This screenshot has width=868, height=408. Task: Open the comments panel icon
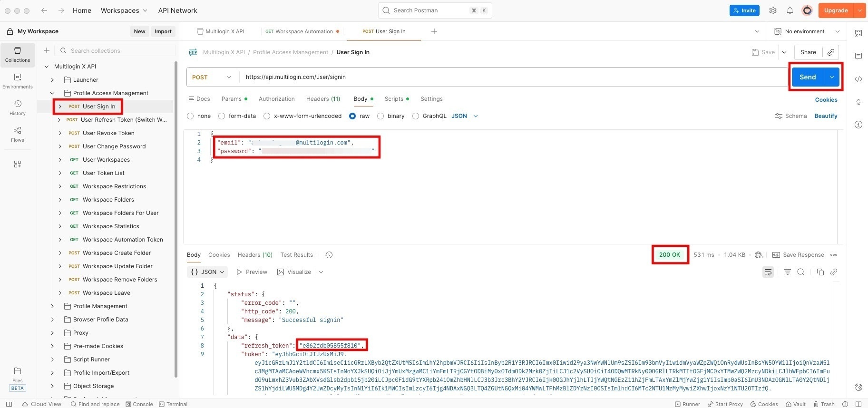point(858,56)
